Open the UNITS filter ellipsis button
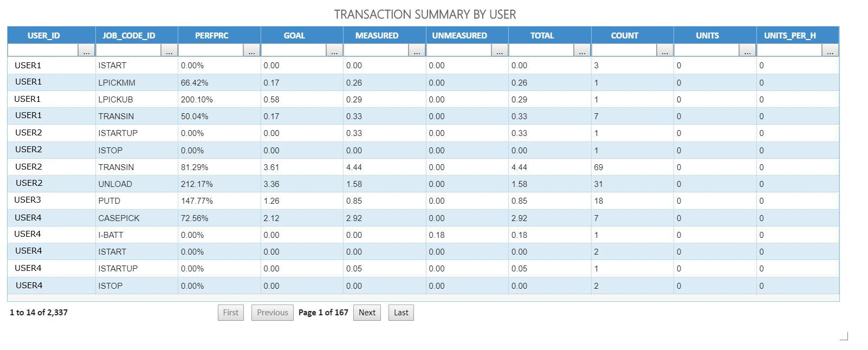Screen dimensions: 868x350 747,50
